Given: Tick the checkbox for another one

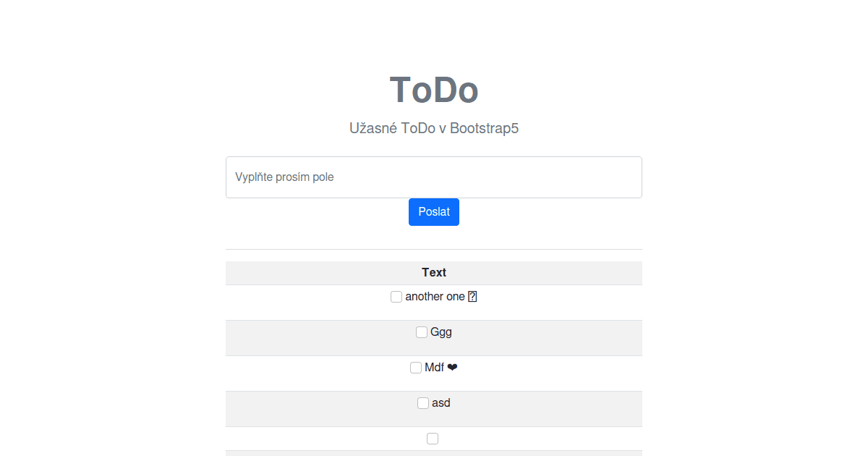Looking at the screenshot, I should coord(396,297).
